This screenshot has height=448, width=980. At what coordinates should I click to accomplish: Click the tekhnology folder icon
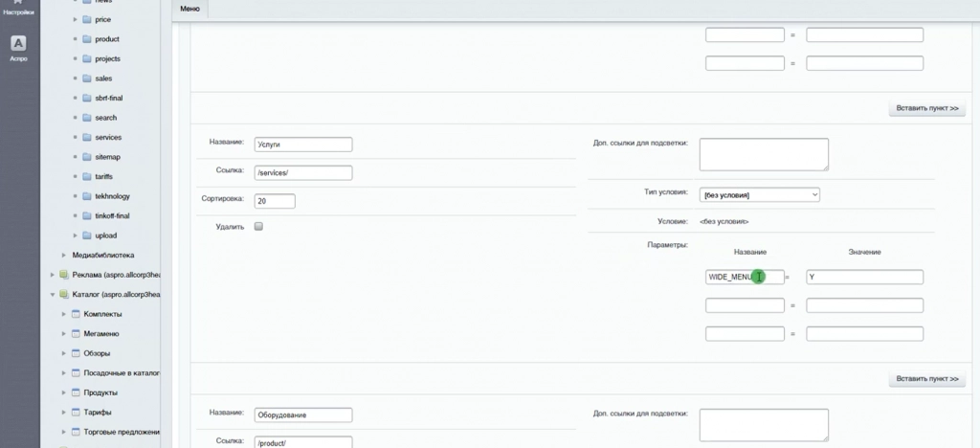pos(87,196)
